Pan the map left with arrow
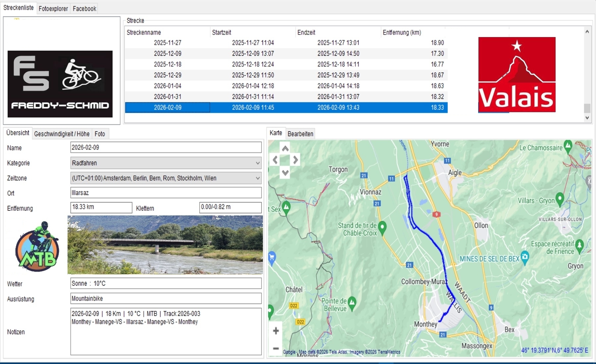Screen dimensions: 596x364 275,160
